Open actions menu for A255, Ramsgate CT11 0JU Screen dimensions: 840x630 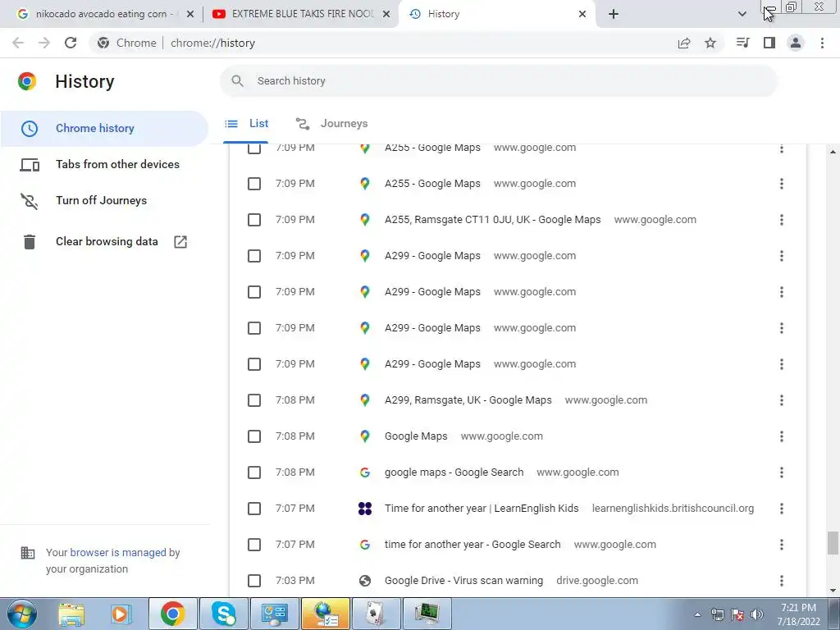pos(782,220)
